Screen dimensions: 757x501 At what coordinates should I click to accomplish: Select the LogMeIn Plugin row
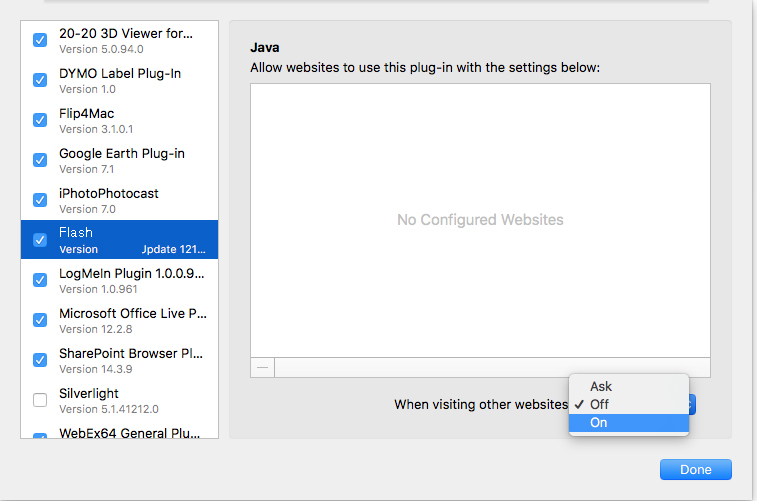coord(119,280)
